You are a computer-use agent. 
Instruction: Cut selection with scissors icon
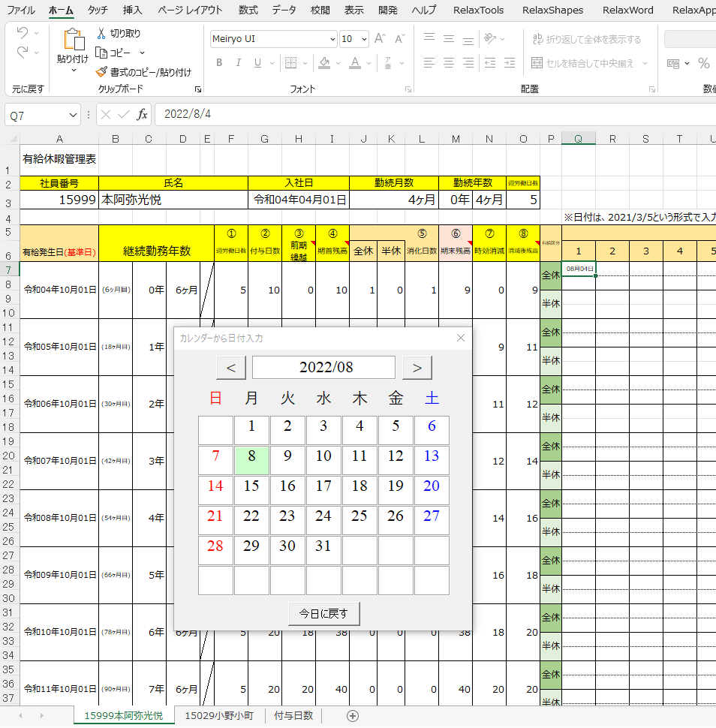[101, 34]
